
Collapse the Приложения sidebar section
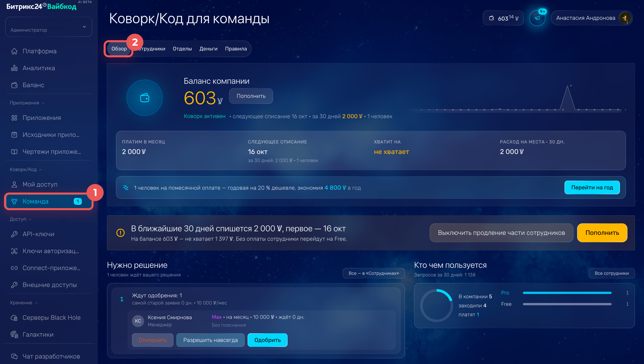(x=27, y=103)
